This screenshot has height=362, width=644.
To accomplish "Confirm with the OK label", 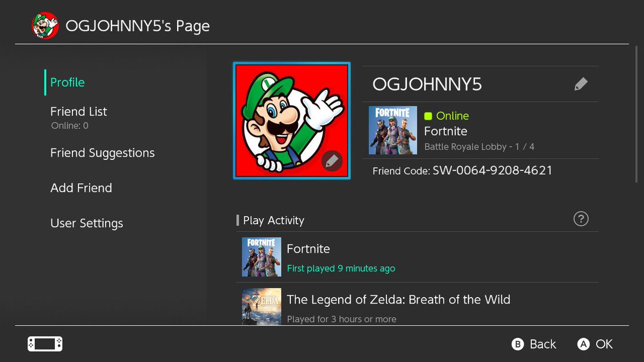I will click(604, 344).
